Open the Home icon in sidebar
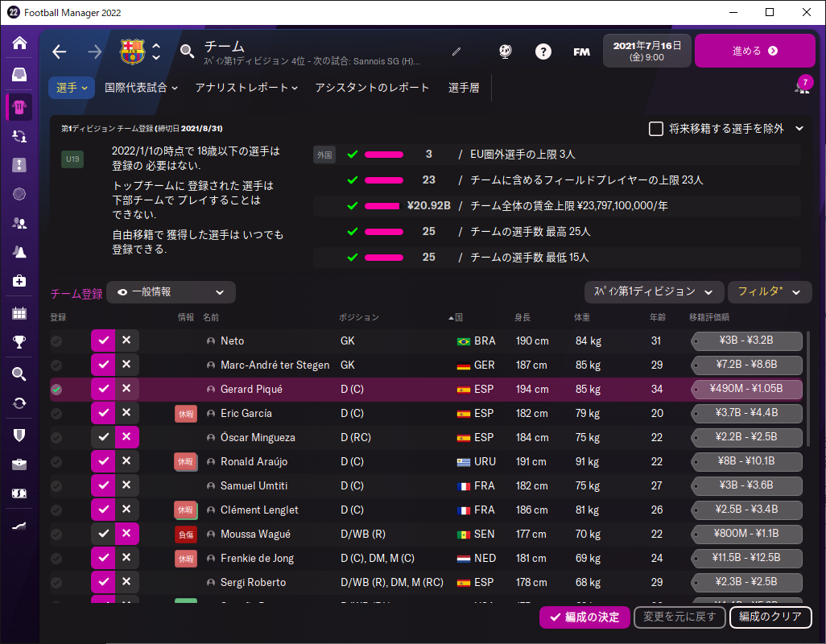 (x=19, y=43)
